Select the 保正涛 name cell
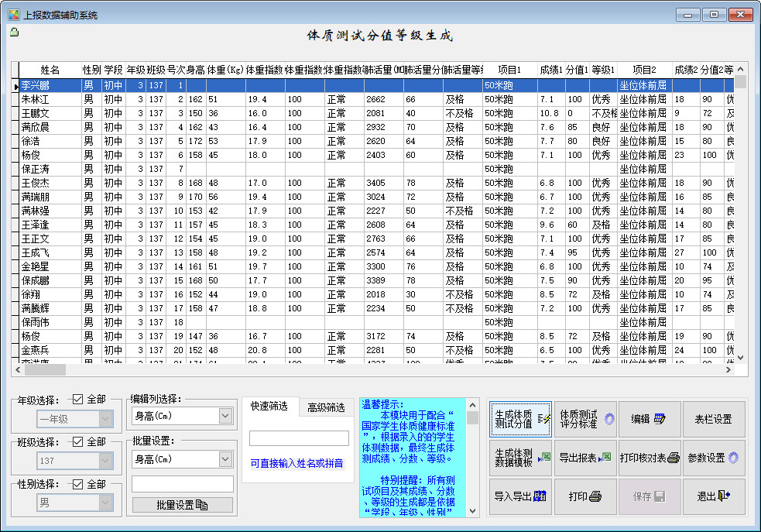 [x=50, y=170]
